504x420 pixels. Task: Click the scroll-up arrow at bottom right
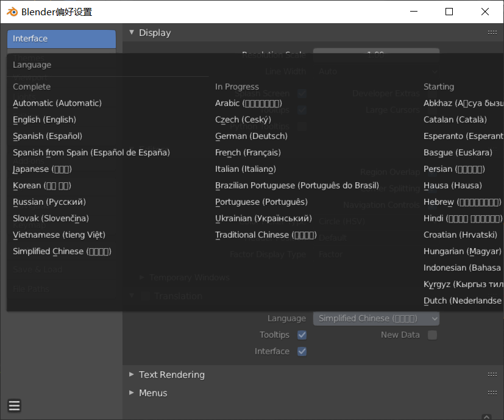pos(487,417)
